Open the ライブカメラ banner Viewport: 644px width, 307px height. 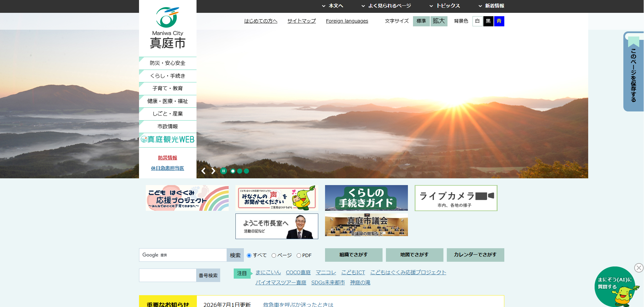click(x=456, y=198)
